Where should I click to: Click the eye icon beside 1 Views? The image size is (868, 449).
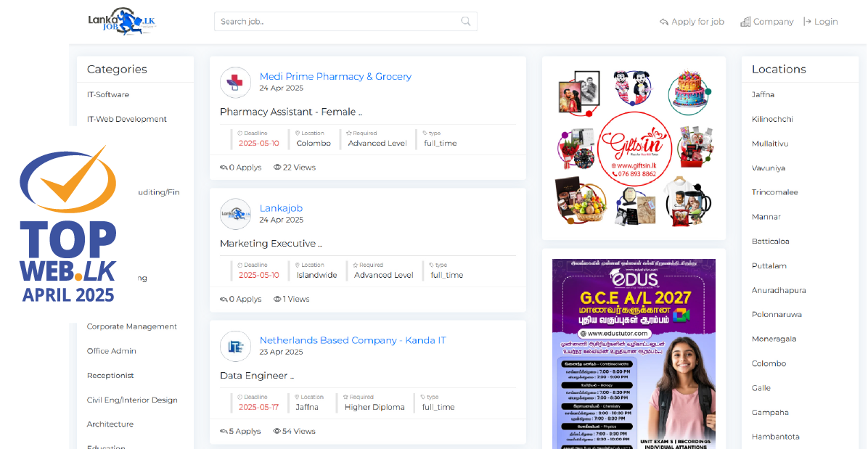277,299
